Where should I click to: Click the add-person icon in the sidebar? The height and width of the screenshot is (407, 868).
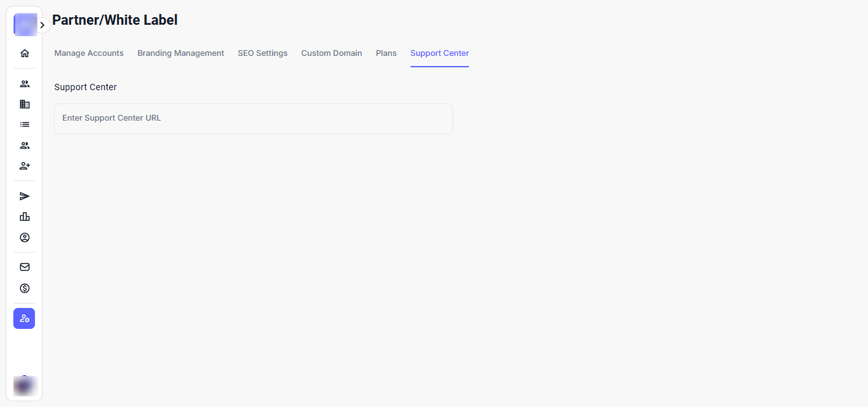[x=25, y=166]
